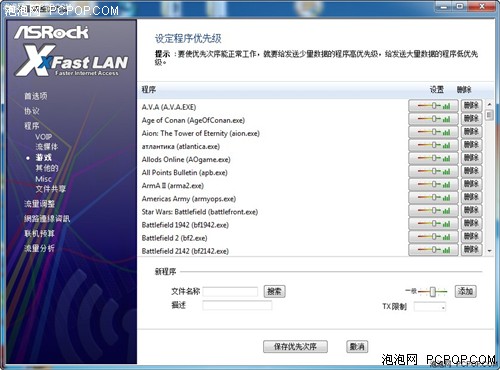
Task: Delete the Battlefield 2 (bf2.exe) entry
Action: (x=471, y=237)
